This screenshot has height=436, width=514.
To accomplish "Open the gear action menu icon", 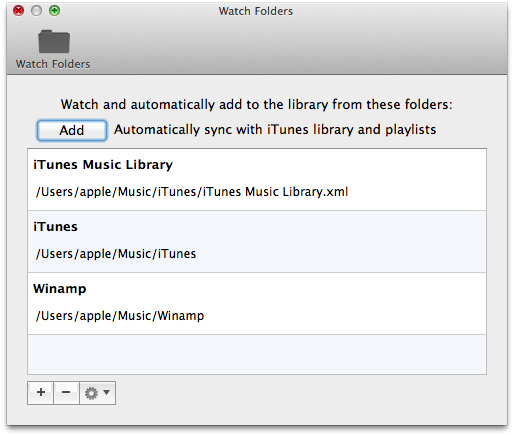I will (91, 393).
